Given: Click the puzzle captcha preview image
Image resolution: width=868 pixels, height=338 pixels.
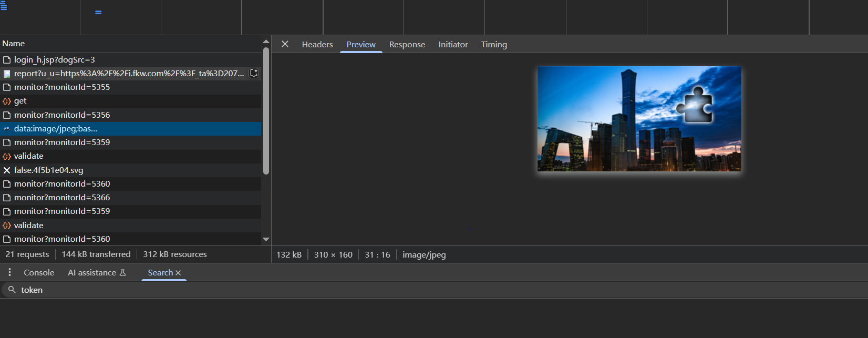Looking at the screenshot, I should (x=639, y=119).
